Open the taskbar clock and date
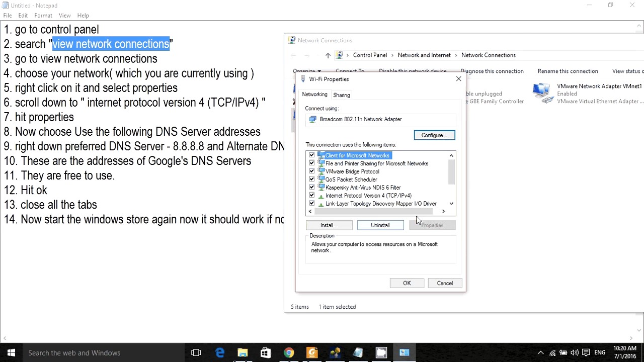 pos(625,352)
